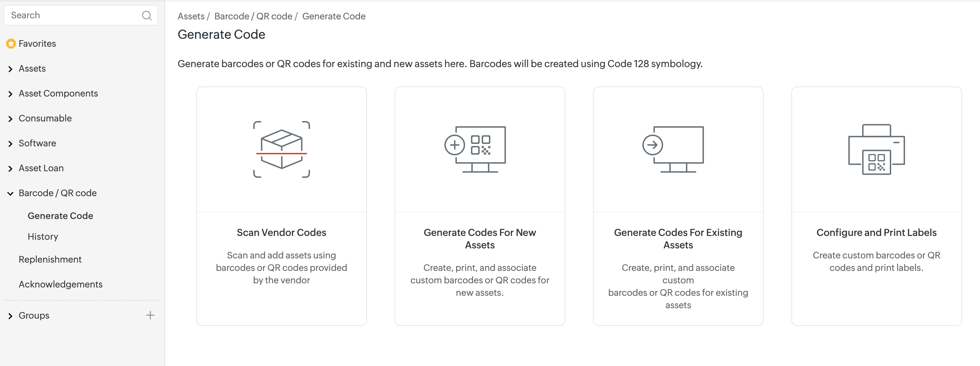Viewport: 980px width, 366px height.
Task: Add a new group with plus icon
Action: pos(150,315)
